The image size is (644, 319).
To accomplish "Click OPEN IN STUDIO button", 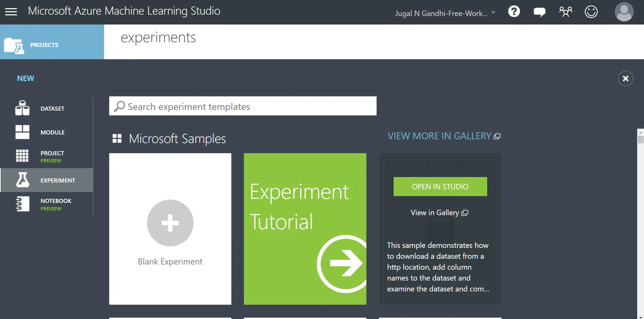I will (x=440, y=187).
